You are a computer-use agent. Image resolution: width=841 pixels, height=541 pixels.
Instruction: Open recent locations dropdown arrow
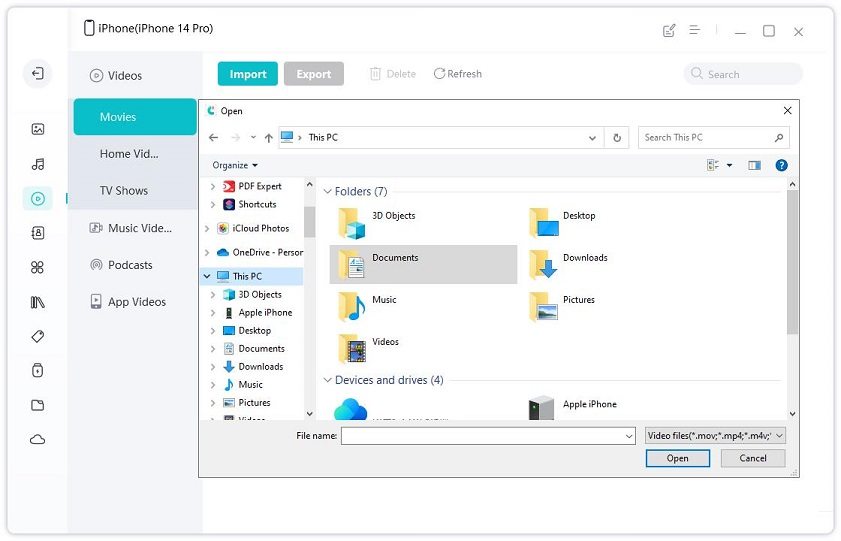tap(253, 138)
